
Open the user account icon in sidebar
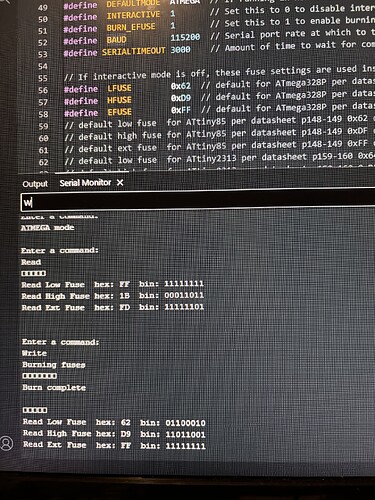(7, 443)
